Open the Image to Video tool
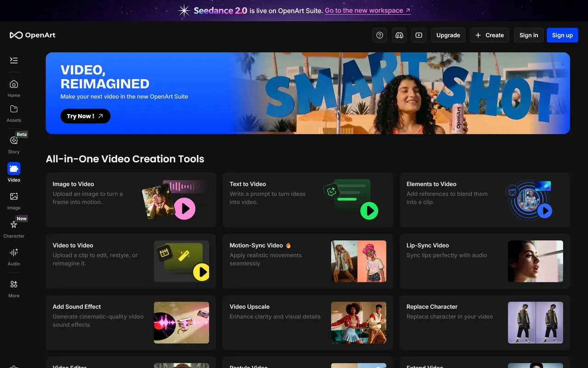The width and height of the screenshot is (588, 368). click(131, 200)
